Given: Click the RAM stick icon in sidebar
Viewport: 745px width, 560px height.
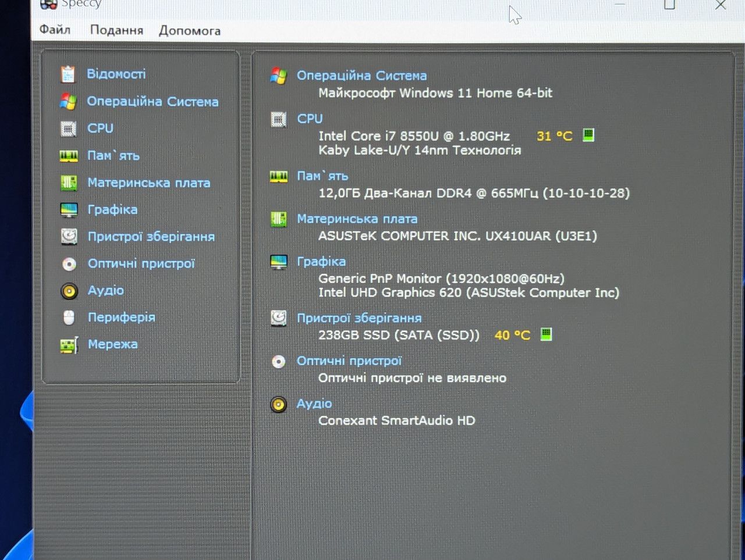Looking at the screenshot, I should [69, 156].
